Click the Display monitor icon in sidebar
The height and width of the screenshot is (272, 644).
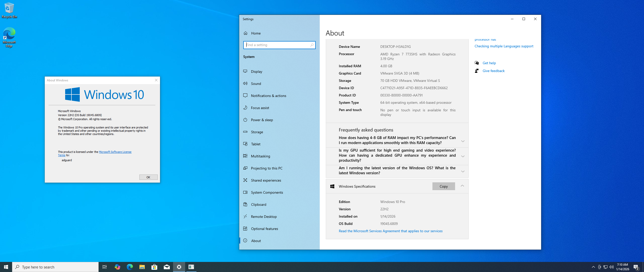[x=245, y=72]
